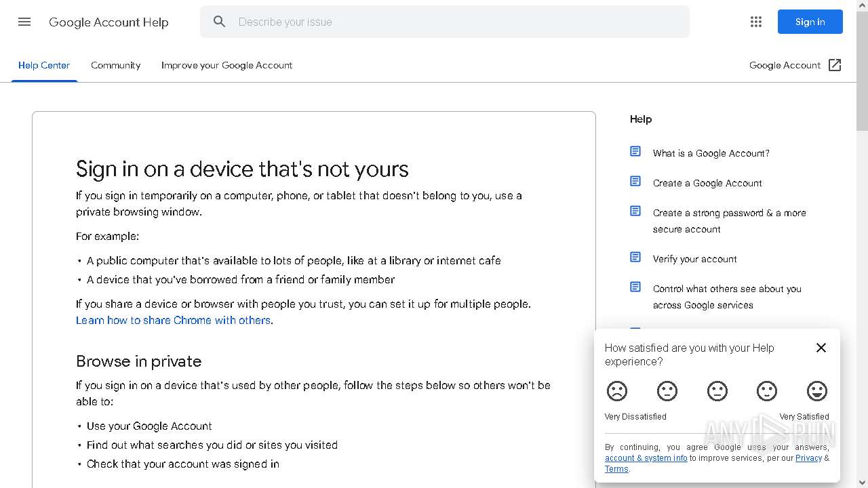This screenshot has height=488, width=868.
Task: Click the Sign in button
Action: (x=810, y=22)
